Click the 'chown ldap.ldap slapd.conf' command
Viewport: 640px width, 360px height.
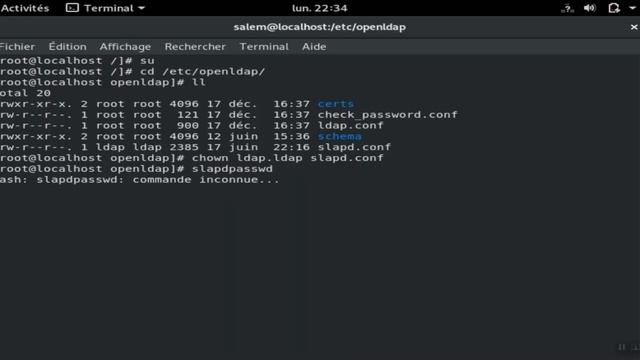pyautogui.click(x=288, y=158)
